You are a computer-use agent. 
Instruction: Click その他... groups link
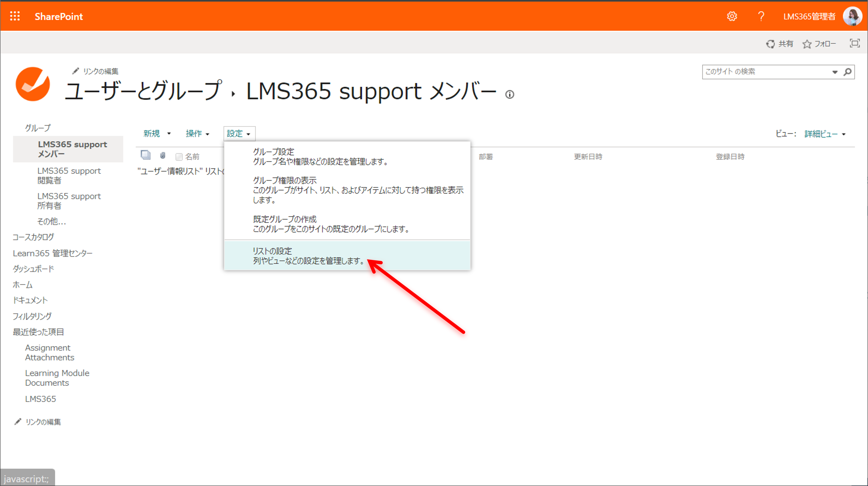pyautogui.click(x=51, y=221)
